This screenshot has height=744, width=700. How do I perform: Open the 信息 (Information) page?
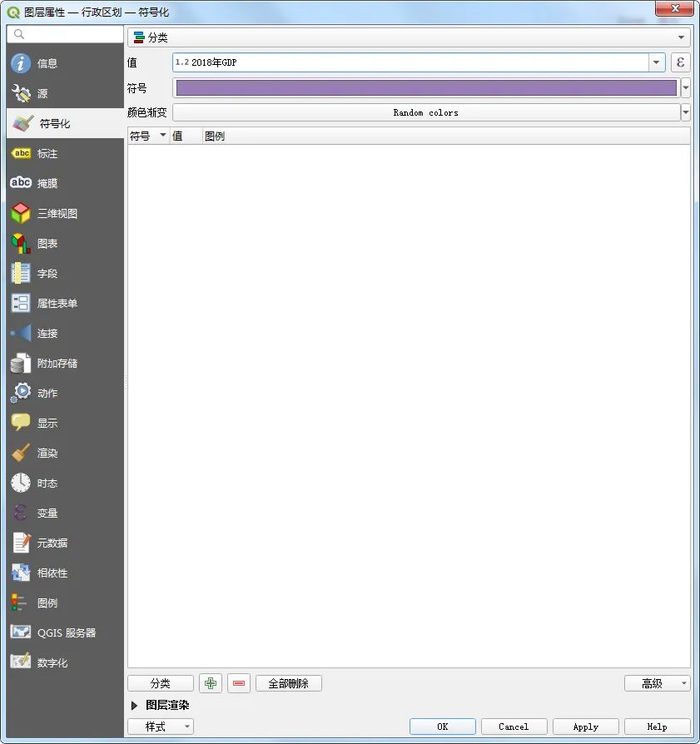[x=65, y=63]
